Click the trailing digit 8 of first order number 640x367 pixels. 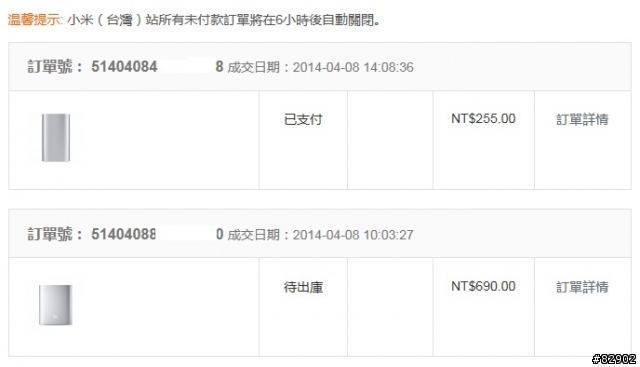tap(219, 67)
